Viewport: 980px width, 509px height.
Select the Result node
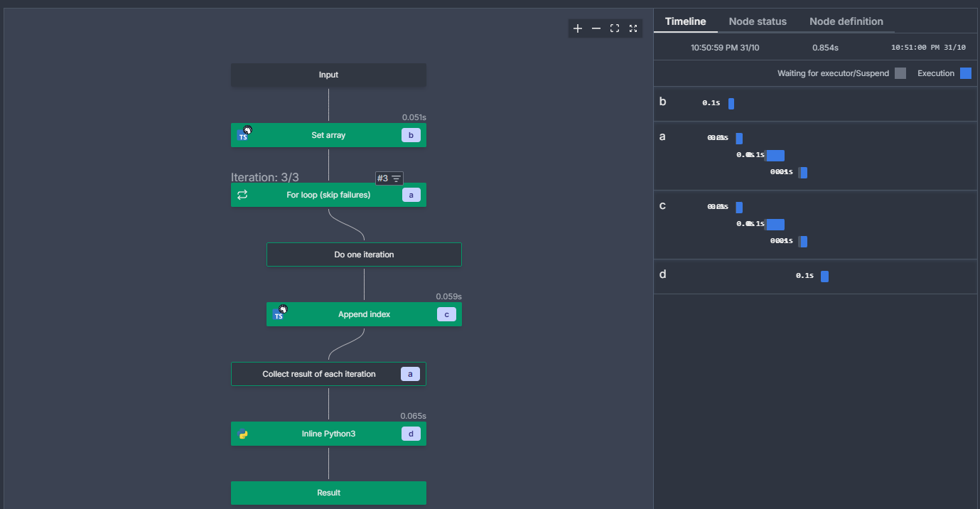[x=328, y=493]
